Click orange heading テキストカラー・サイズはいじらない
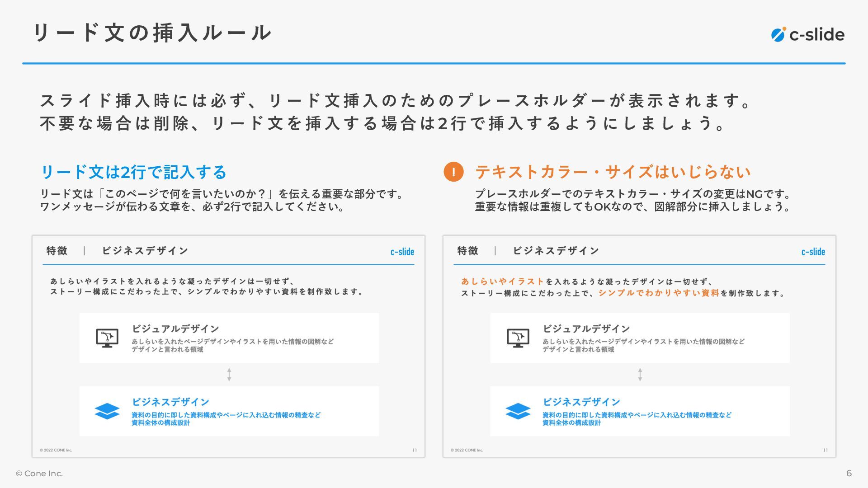 click(613, 172)
